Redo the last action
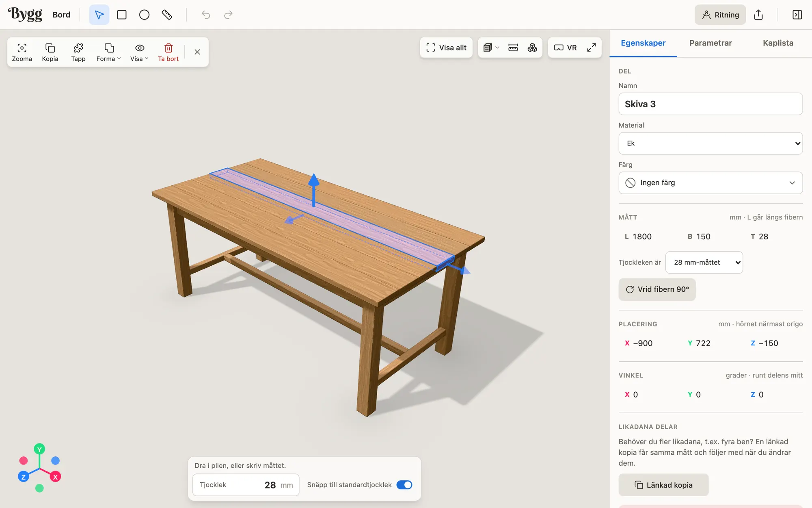This screenshot has width=812, height=508. click(x=228, y=15)
